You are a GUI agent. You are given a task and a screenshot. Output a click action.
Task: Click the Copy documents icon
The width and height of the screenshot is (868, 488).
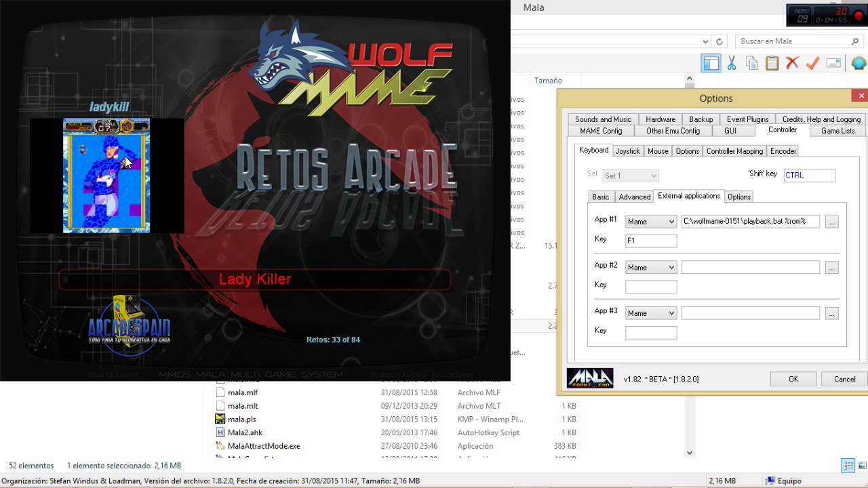point(751,64)
